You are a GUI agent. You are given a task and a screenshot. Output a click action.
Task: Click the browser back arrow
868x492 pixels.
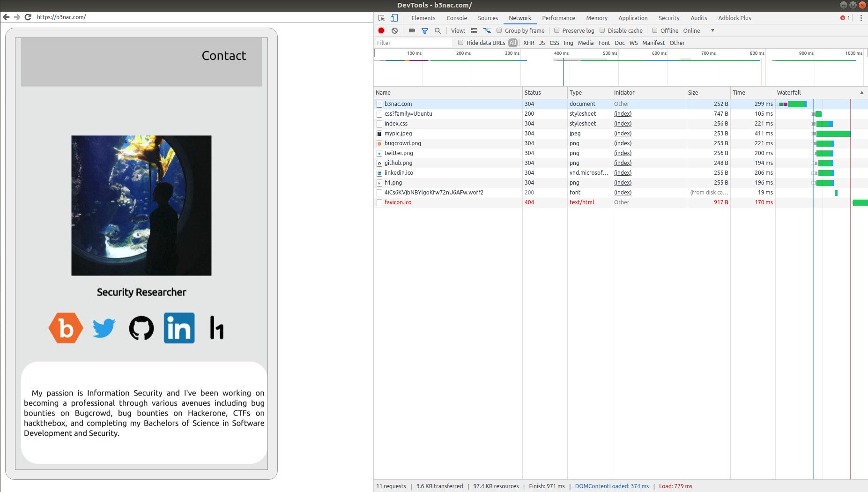click(x=6, y=17)
